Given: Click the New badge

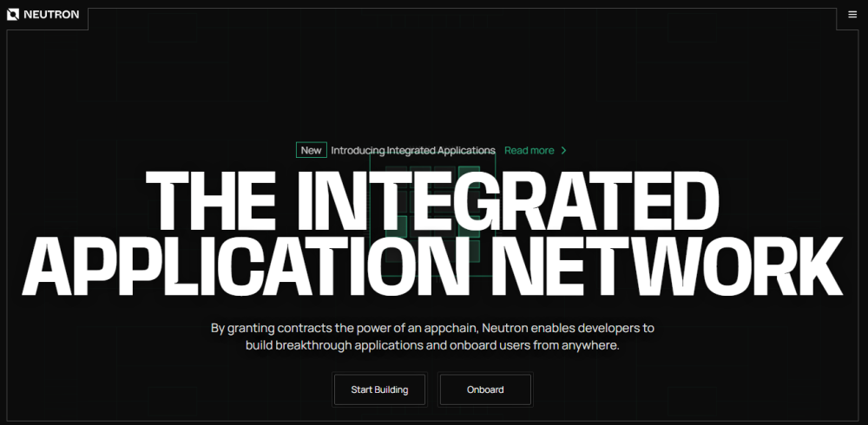Looking at the screenshot, I should [311, 150].
